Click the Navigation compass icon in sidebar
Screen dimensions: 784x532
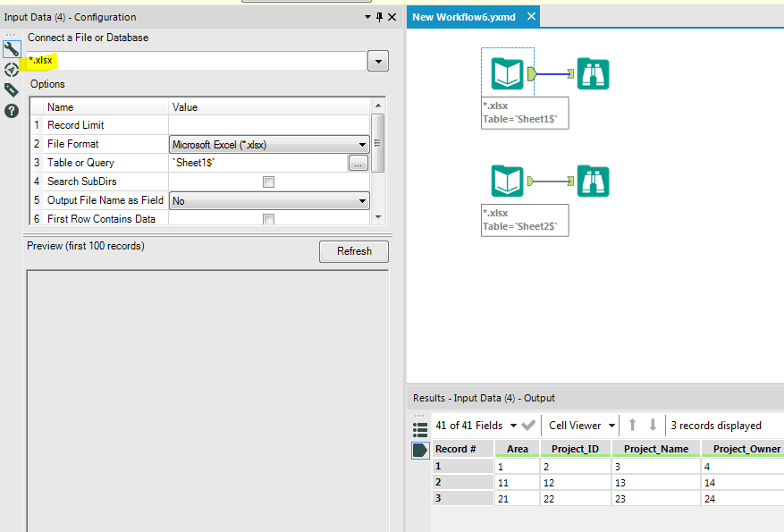coord(12,70)
